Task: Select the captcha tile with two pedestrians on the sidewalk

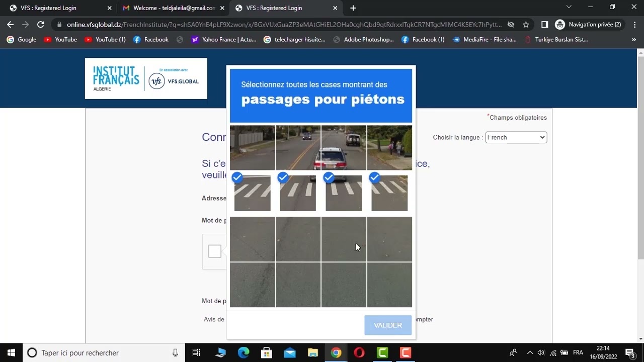Action: pyautogui.click(x=389, y=148)
